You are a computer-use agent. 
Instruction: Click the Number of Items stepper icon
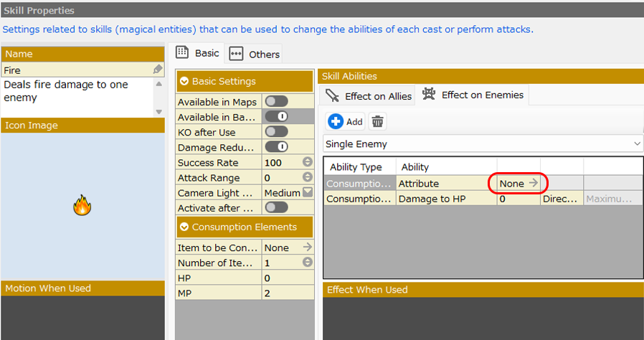pyautogui.click(x=307, y=263)
